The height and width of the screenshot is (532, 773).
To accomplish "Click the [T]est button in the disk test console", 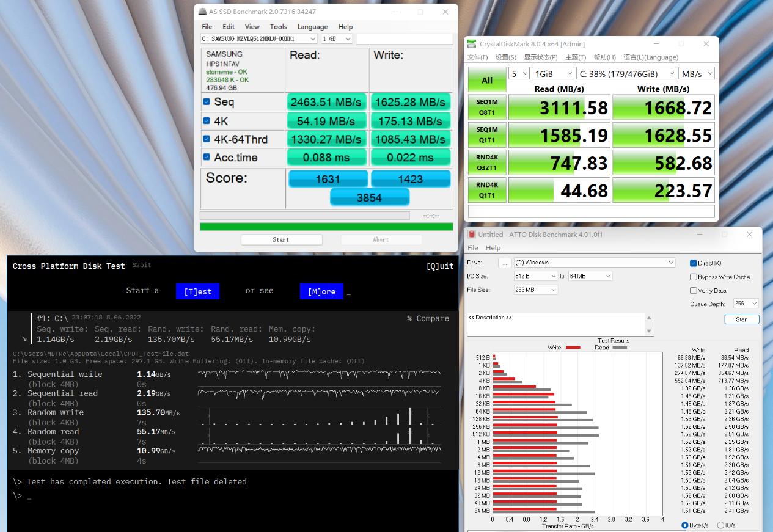I will [197, 291].
